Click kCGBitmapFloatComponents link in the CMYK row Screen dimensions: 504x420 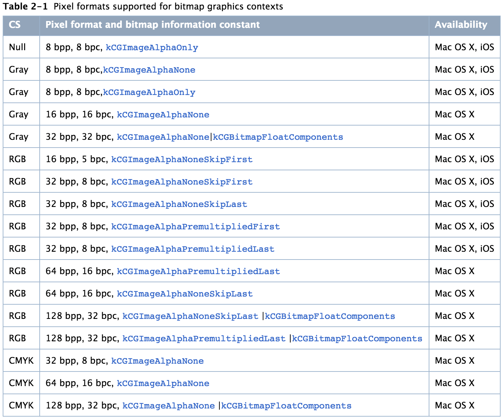click(286, 406)
